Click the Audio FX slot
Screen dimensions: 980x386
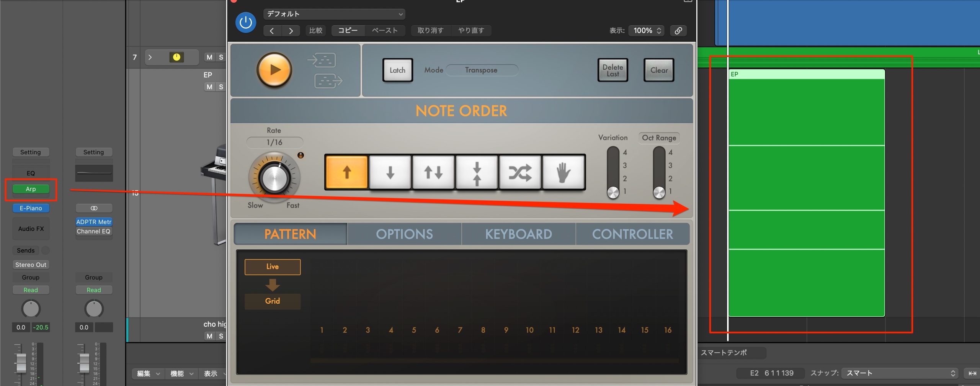tap(31, 229)
